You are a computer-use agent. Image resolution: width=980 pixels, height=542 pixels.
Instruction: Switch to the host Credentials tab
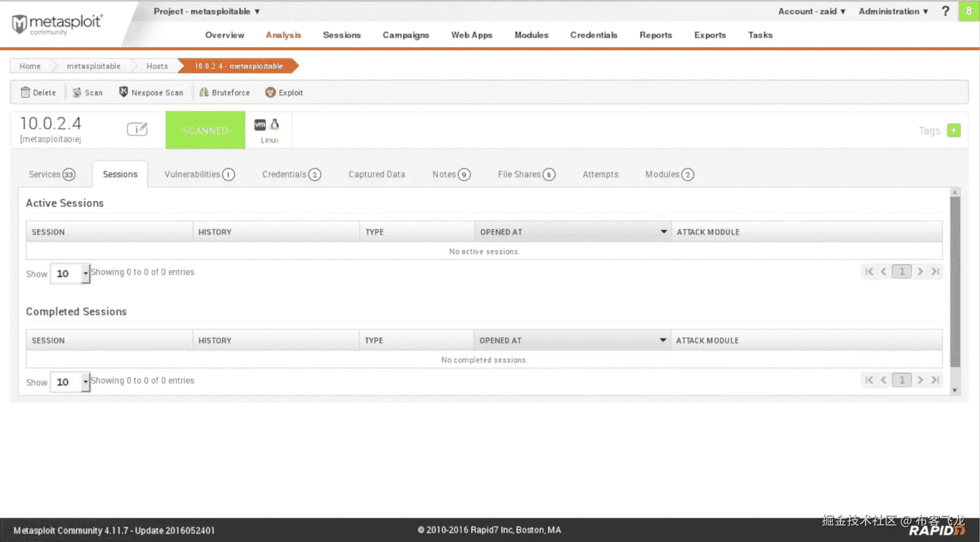291,174
